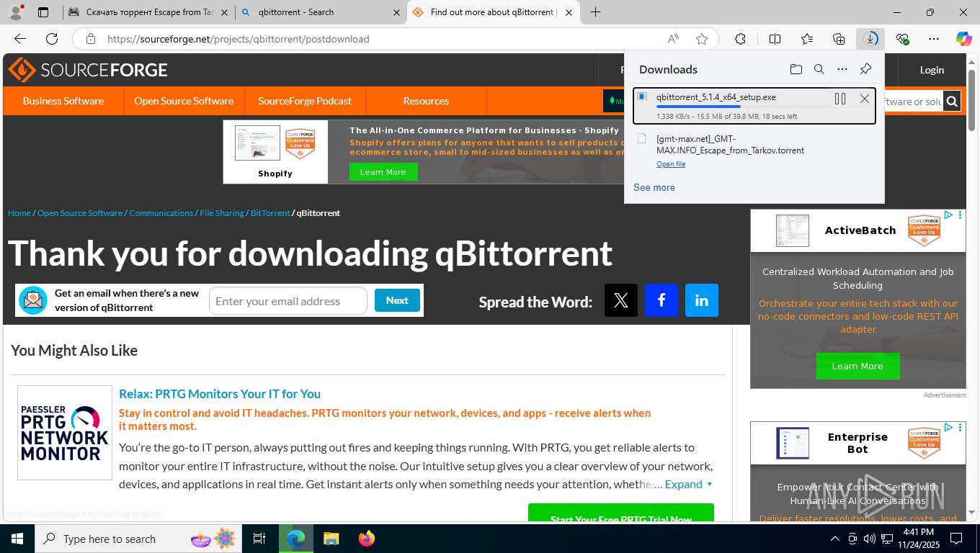This screenshot has height=553, width=980.
Task: Open the Home breadcrumb link
Action: (x=19, y=213)
